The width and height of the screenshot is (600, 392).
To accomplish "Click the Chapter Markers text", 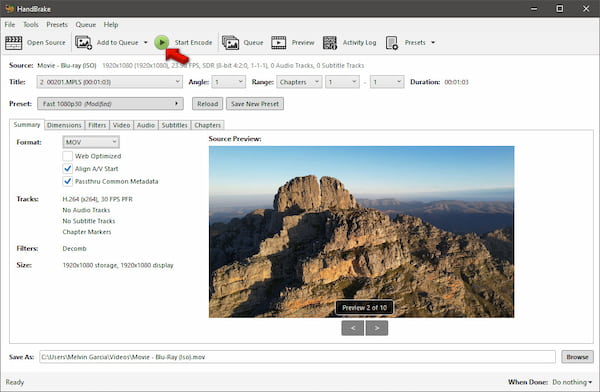I will [87, 232].
